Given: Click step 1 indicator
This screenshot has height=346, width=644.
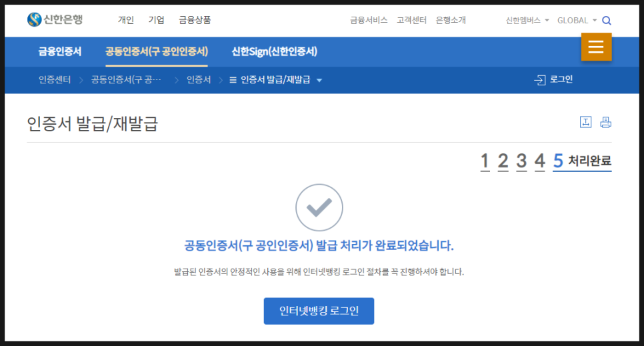Looking at the screenshot, I should (x=485, y=161).
